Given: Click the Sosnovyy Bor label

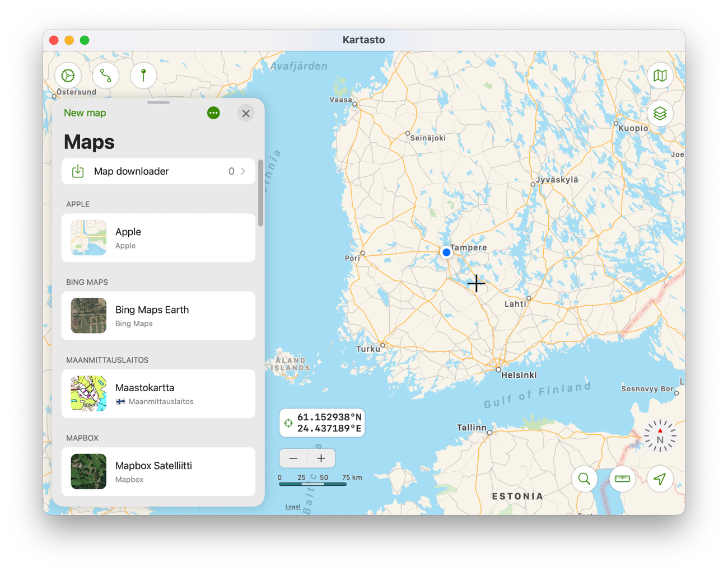Looking at the screenshot, I should click(647, 389).
